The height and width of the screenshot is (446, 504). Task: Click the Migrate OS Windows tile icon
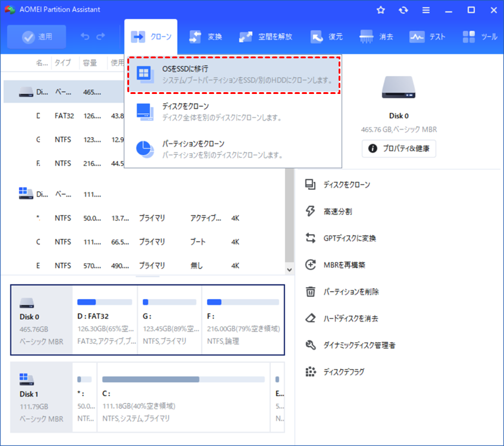click(x=145, y=74)
